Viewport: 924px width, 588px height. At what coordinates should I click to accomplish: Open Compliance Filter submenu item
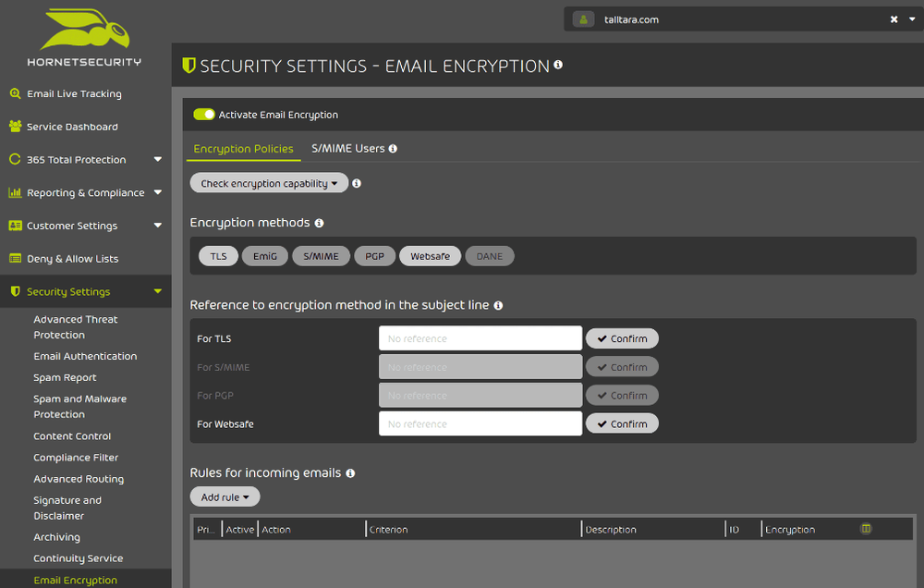coord(76,457)
